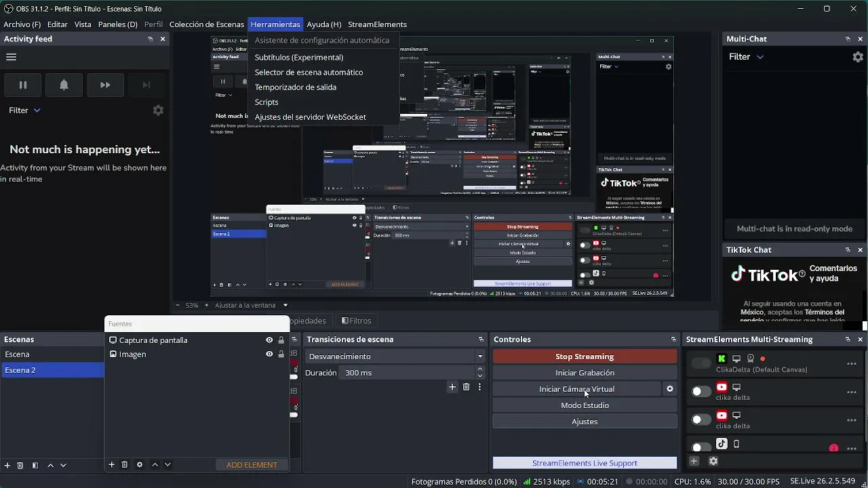Screen dimensions: 868x488
Task: Choose Subtítulos (Experimental) from Herramientas
Action: click(x=299, y=58)
